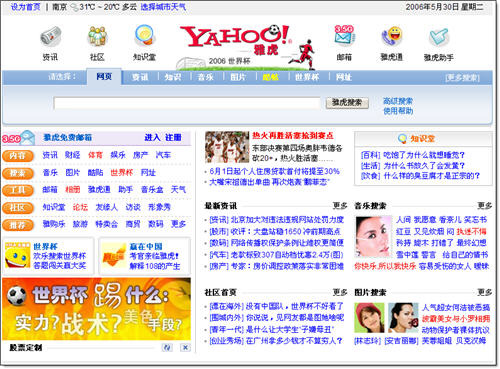The image size is (500, 369).
Task: Expand 更多 beside 社区首页 heading
Action: 340,292
